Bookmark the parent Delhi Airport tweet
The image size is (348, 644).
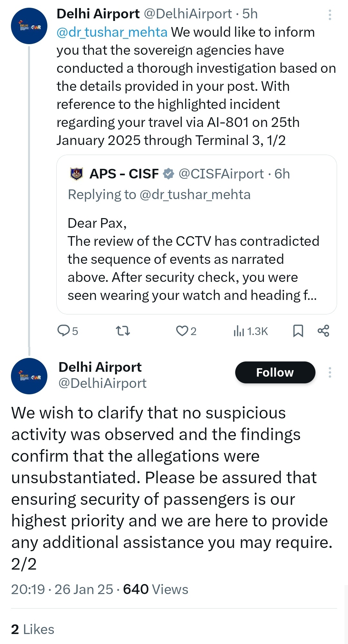coord(298,331)
